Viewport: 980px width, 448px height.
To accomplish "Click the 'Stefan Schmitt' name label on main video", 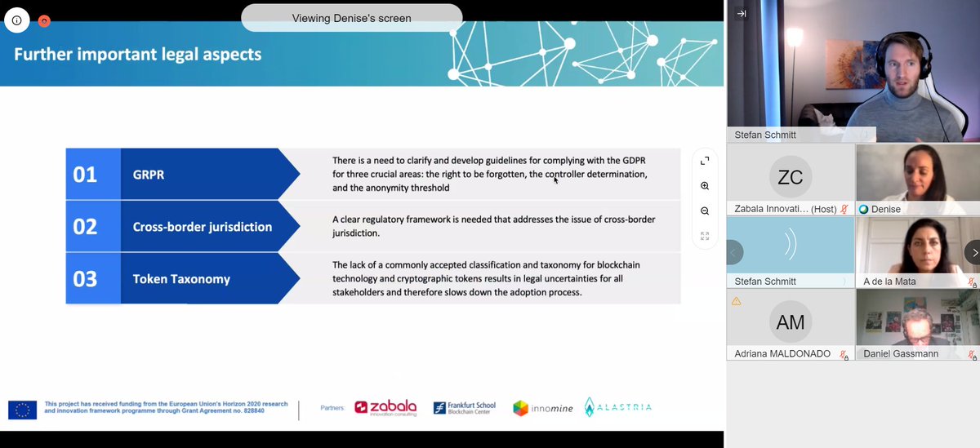I will click(x=764, y=135).
